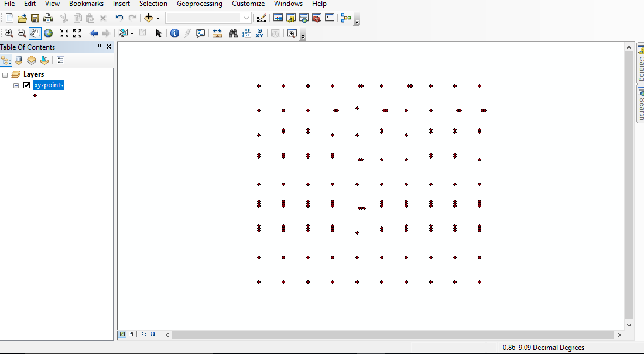The height and width of the screenshot is (354, 644).
Task: Collapse the xyzpoints layer legend
Action: point(16,85)
